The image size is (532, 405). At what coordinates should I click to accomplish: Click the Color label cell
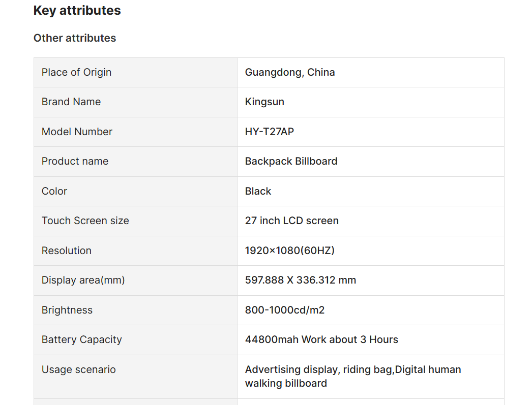tap(135, 191)
